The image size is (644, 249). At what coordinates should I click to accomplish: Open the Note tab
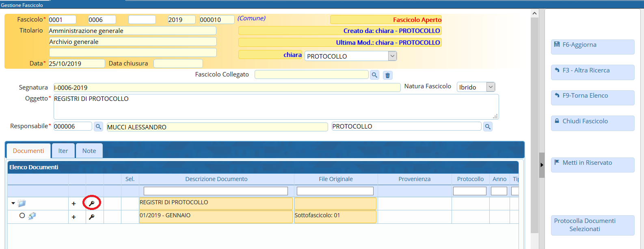point(89,151)
